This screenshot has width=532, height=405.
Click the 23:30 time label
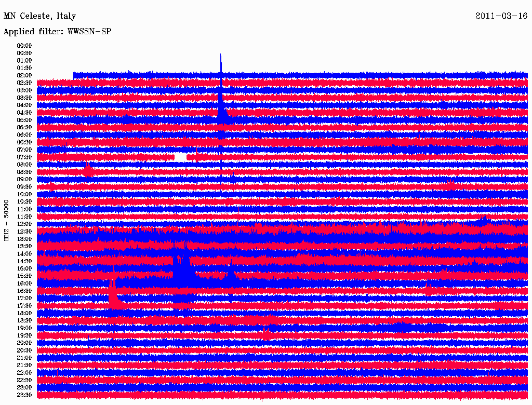(24, 395)
